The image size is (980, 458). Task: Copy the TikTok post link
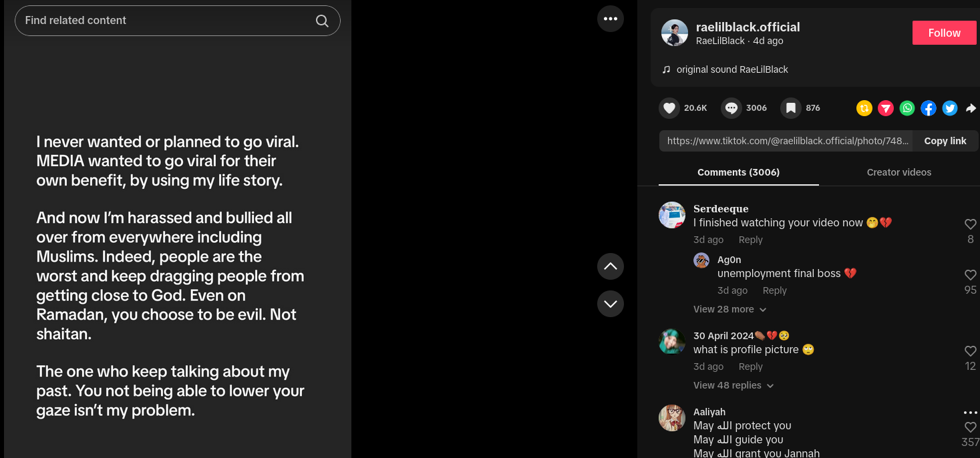[945, 141]
